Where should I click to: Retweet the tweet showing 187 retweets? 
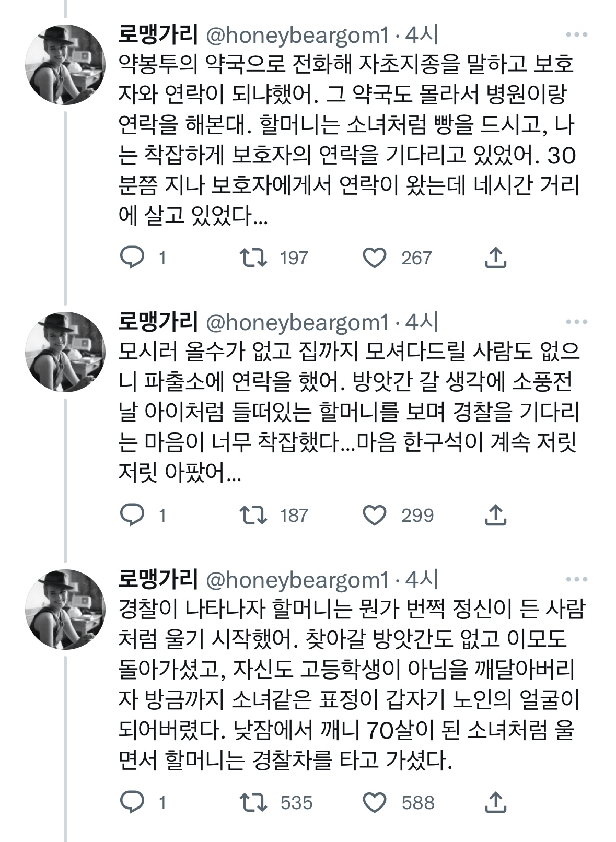pos(253,515)
